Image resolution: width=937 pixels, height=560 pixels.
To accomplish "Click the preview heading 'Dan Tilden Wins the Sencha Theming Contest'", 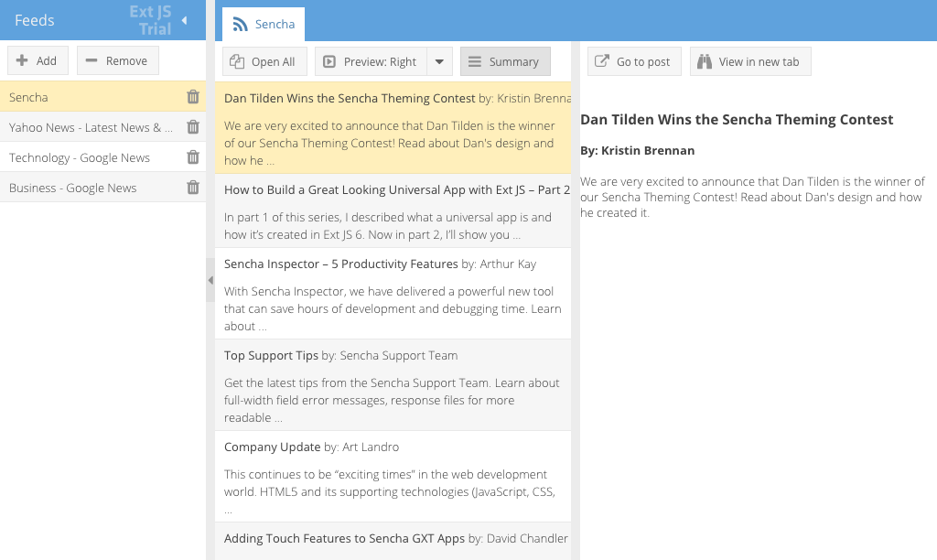I will tap(737, 120).
